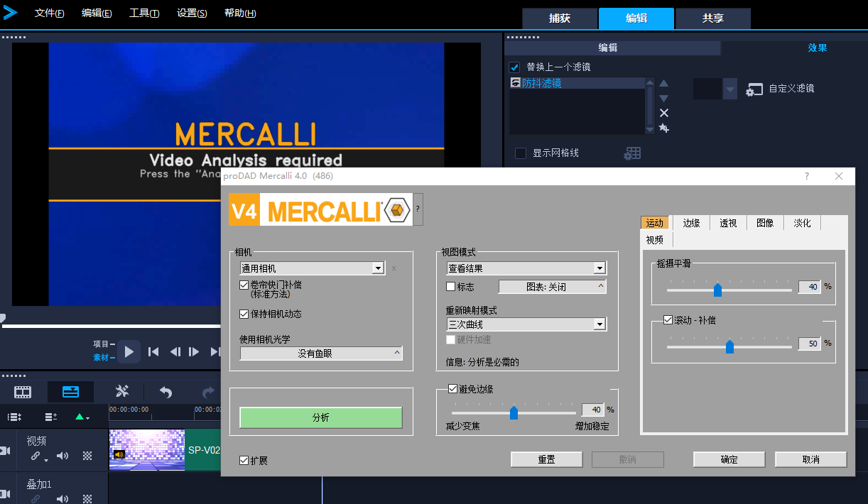Screen dimensions: 868x504
Task: Switch to the 边缘 tab
Action: 691,223
